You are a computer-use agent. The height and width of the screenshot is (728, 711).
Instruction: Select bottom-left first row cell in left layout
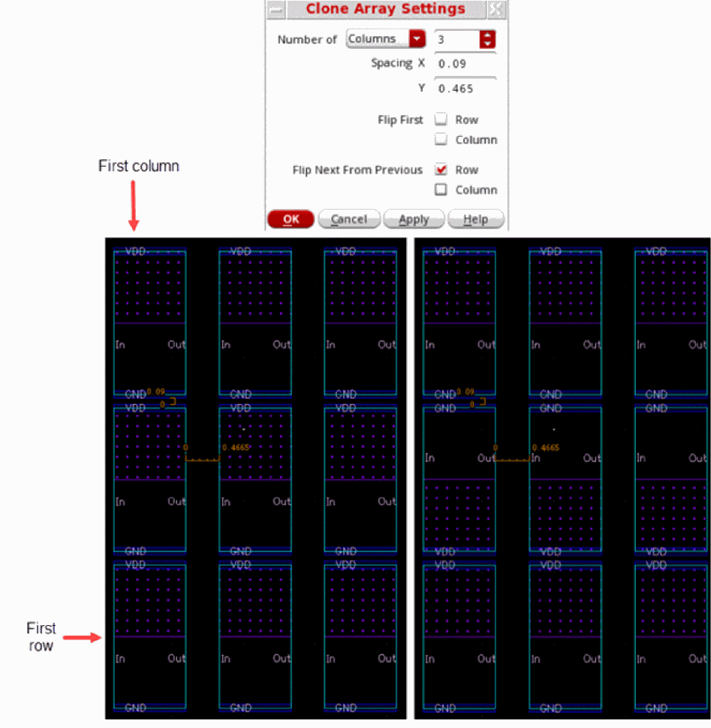(x=149, y=636)
